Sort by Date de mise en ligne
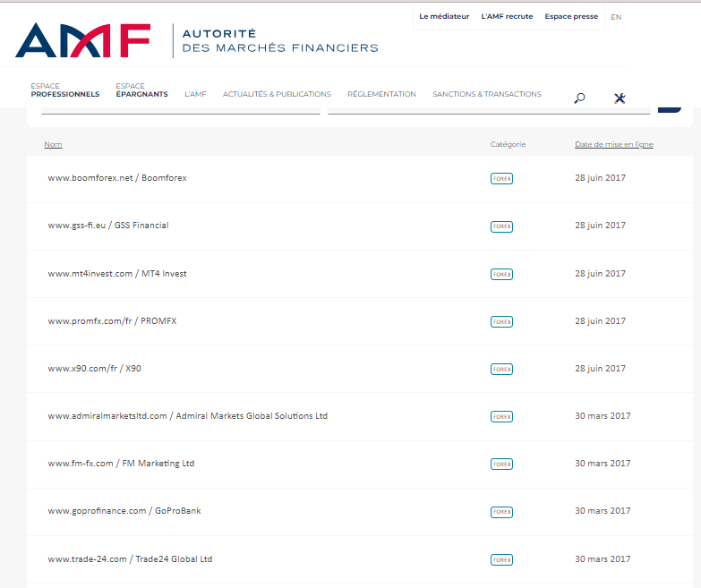 pyautogui.click(x=613, y=144)
